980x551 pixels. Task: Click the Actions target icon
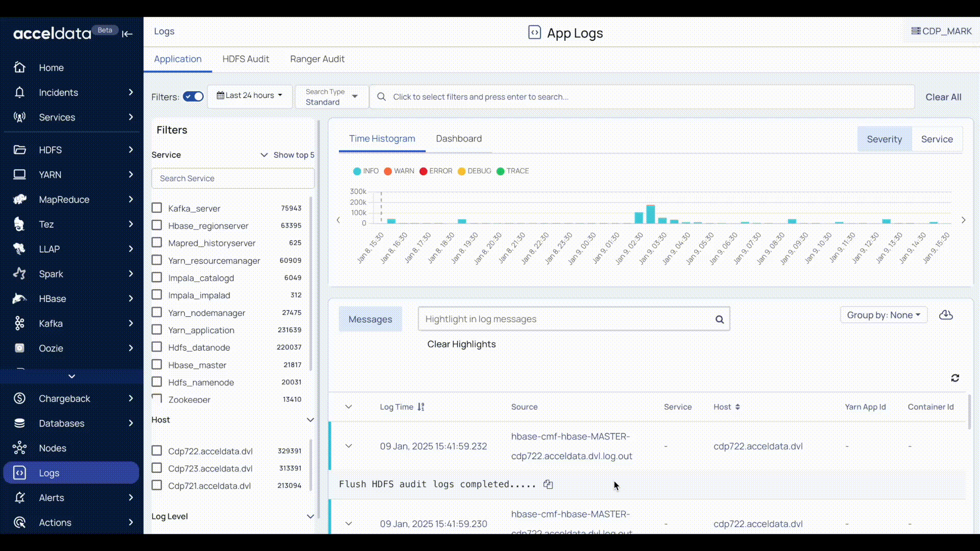(x=19, y=522)
